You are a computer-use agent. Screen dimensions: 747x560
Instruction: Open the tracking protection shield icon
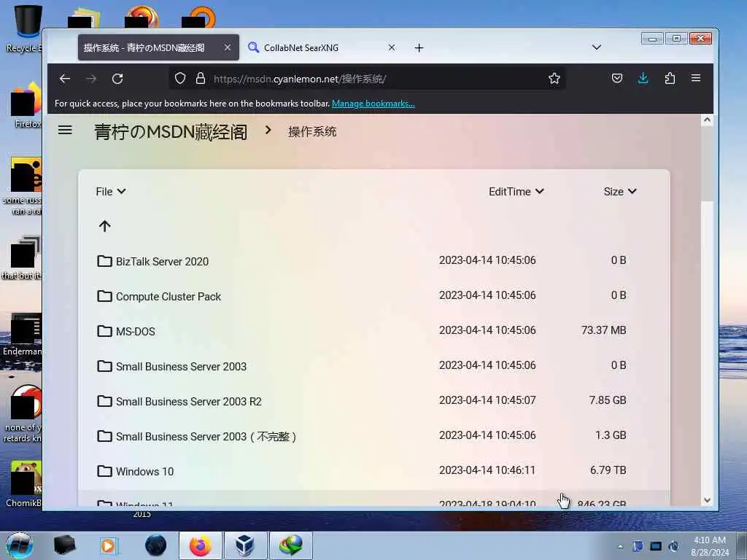(179, 79)
